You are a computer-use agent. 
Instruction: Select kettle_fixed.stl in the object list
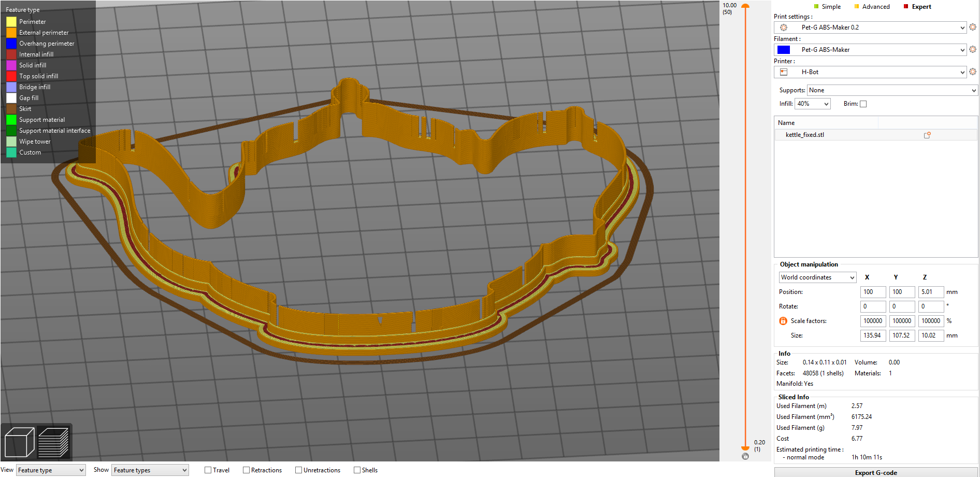point(805,135)
